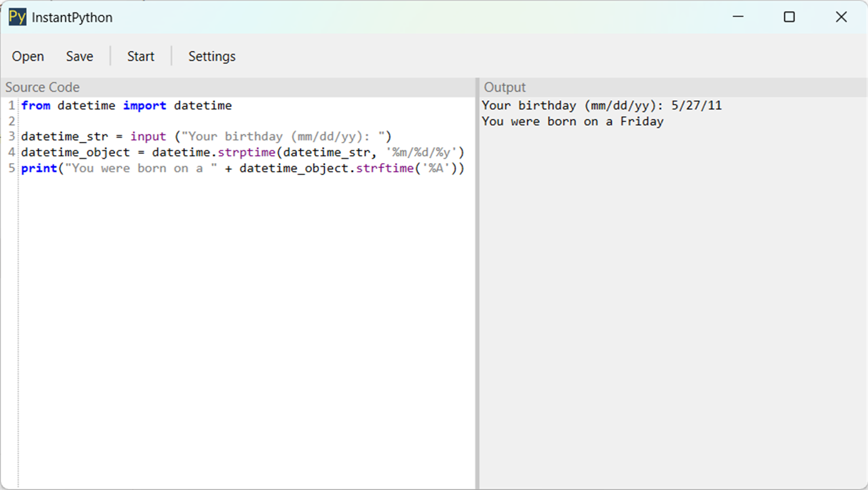Click the 'You were born on a Friday' output

click(x=572, y=121)
